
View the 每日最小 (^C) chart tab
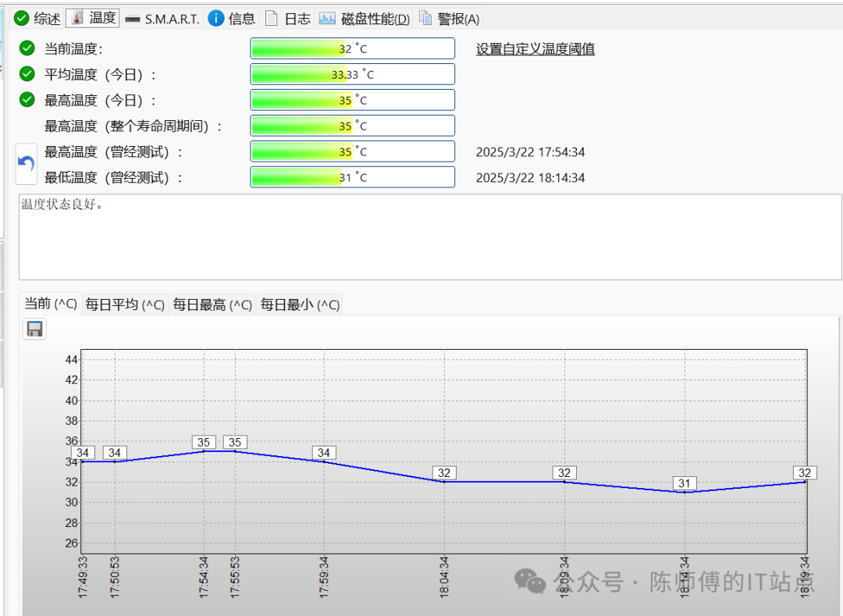pos(300,304)
